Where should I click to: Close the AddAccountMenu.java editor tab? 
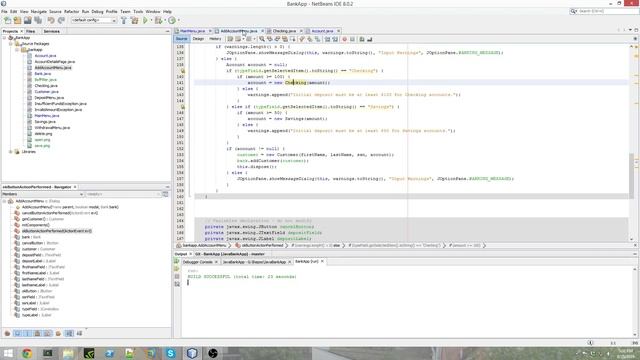262,31
